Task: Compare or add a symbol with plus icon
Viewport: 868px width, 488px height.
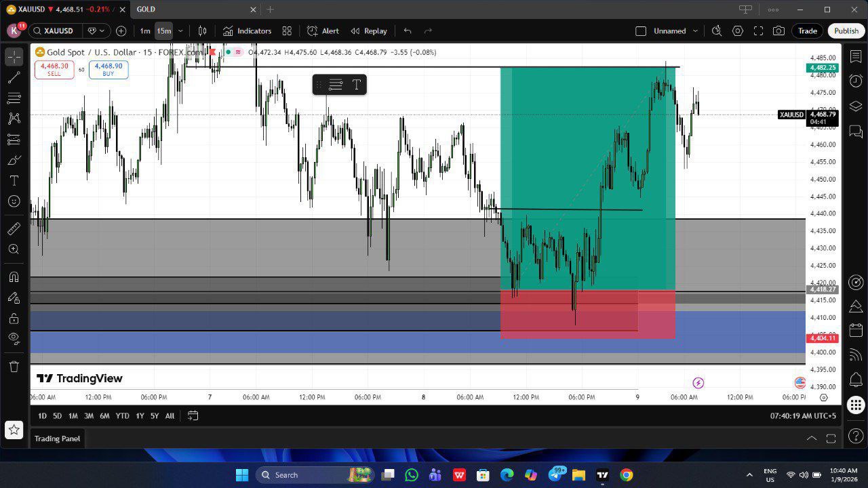Action: (x=121, y=30)
